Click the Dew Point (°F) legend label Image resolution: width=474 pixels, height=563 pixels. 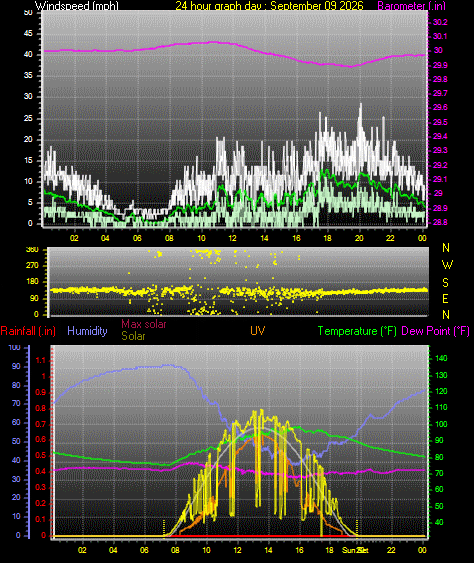pos(435,331)
